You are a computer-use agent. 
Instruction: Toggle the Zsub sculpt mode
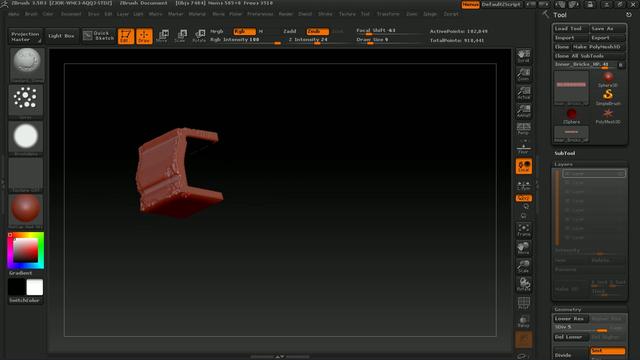pyautogui.click(x=317, y=31)
